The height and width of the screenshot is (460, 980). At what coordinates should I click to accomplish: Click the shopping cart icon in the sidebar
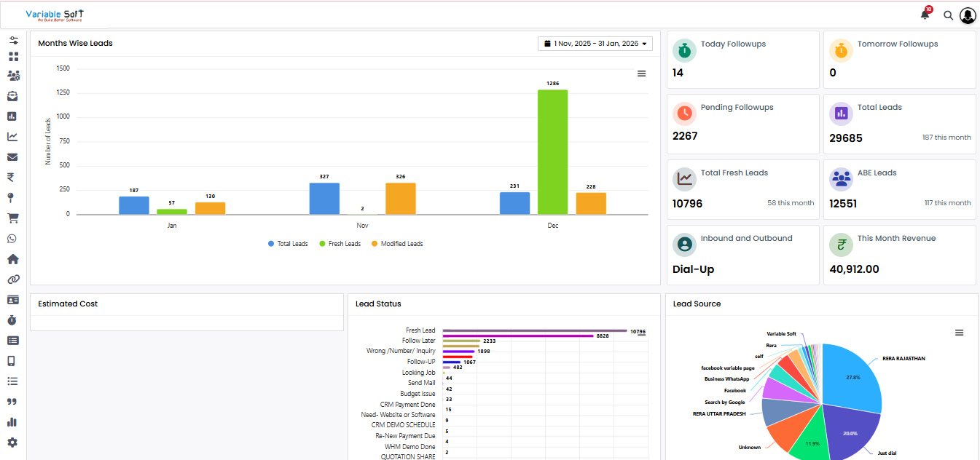[x=13, y=218]
